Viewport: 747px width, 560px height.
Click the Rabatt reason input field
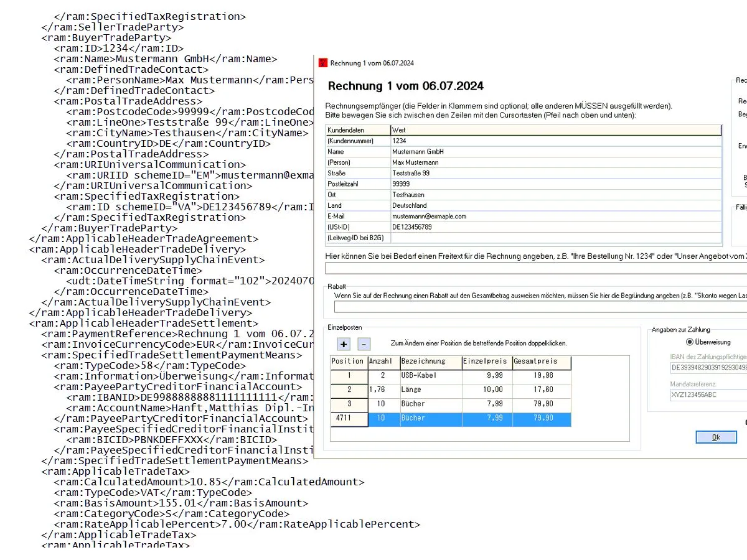[x=539, y=307]
